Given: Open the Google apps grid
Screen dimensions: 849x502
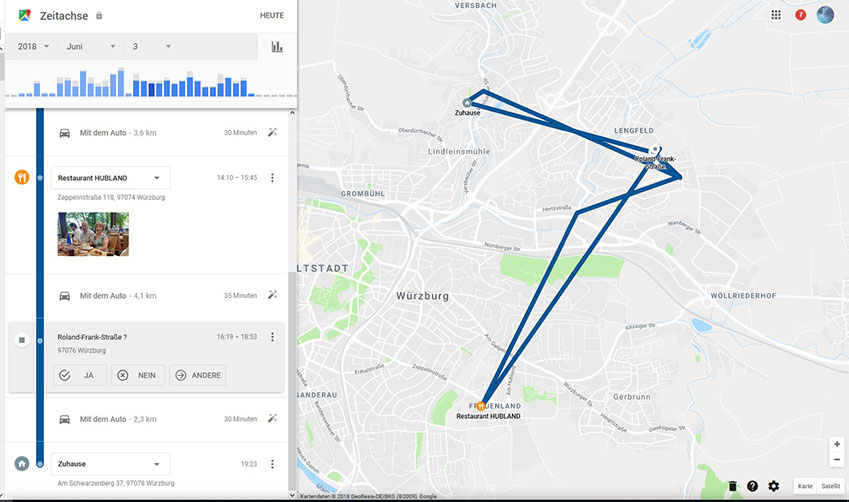Looking at the screenshot, I should 776,15.
